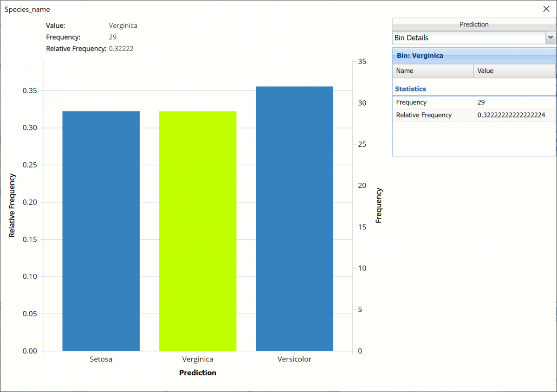Close the Species_name dialog window
This screenshot has height=392, width=557.
pyautogui.click(x=546, y=9)
